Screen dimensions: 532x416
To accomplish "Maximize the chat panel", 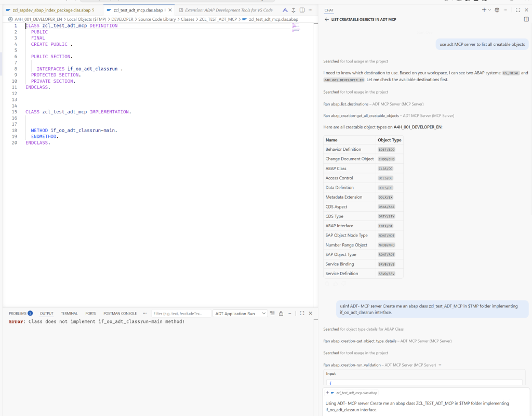I will pyautogui.click(x=518, y=10).
